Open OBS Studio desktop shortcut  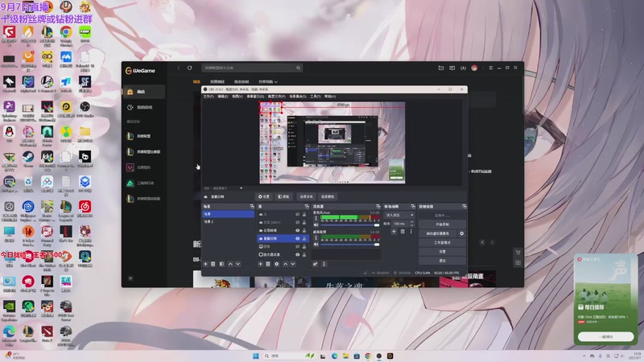[85, 109]
